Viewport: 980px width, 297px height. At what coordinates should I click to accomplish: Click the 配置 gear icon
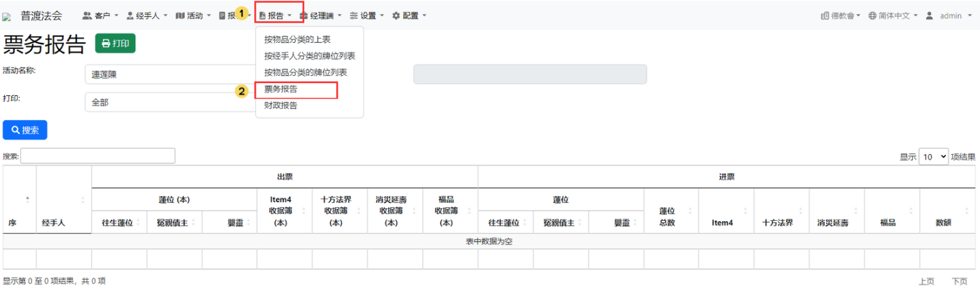pos(396,16)
